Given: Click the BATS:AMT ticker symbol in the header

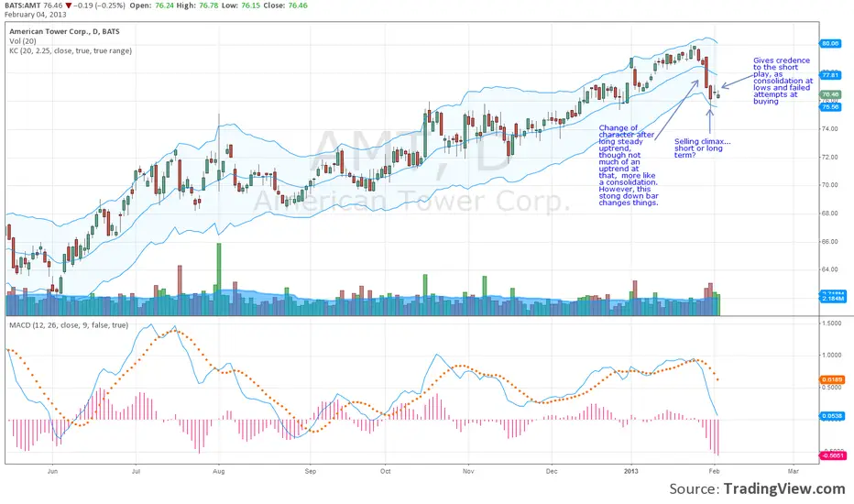Looking at the screenshot, I should tap(22, 5).
